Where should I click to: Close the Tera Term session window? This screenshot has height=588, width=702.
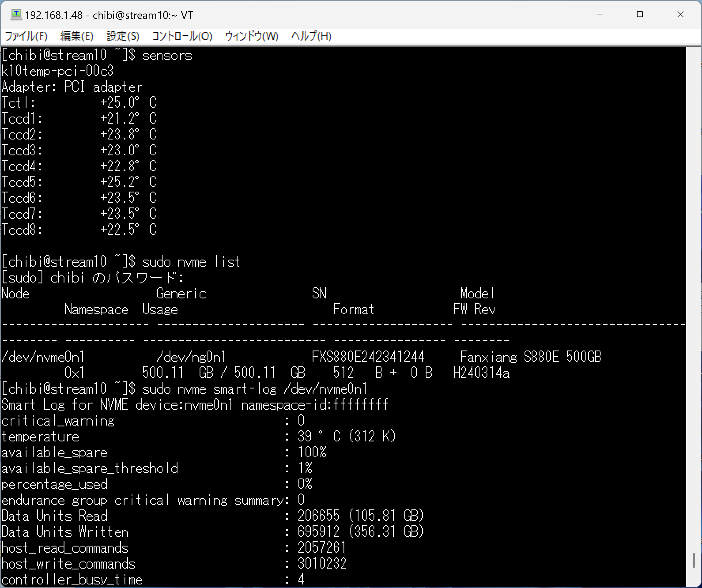(680, 14)
